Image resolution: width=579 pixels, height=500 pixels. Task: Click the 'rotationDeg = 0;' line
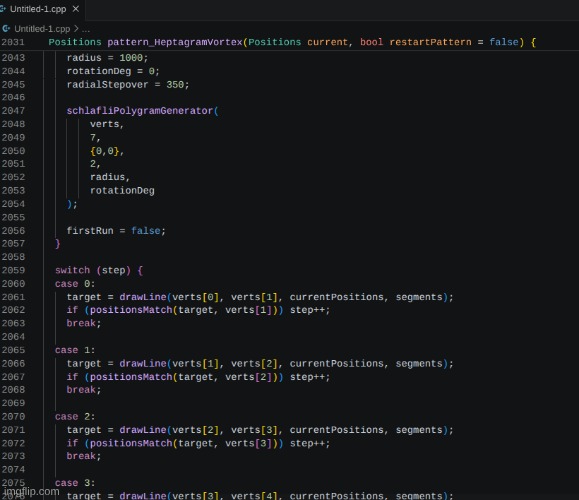click(x=113, y=71)
